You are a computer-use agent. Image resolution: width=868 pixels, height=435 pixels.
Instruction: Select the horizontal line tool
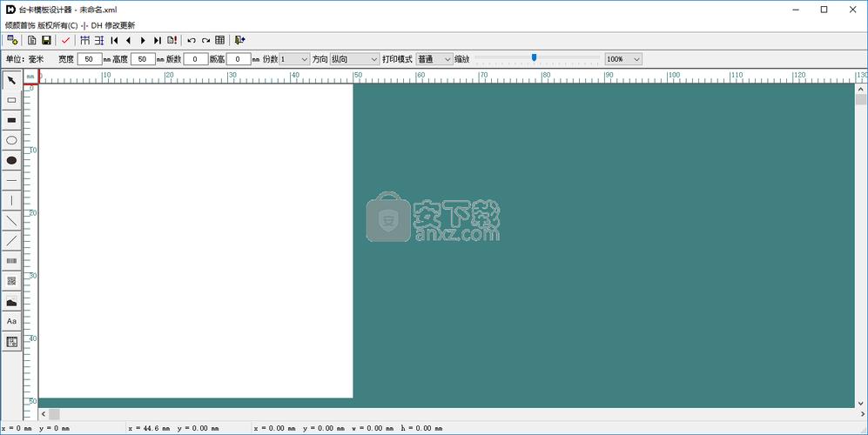pyautogui.click(x=11, y=180)
